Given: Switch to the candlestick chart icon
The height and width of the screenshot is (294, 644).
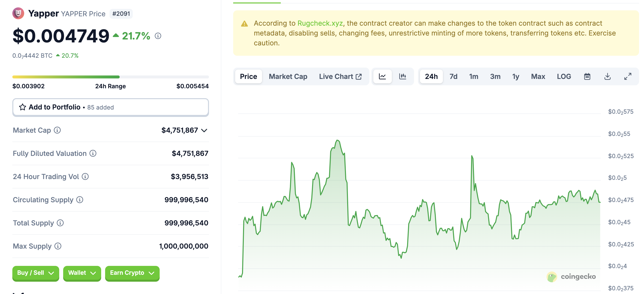Looking at the screenshot, I should (x=403, y=76).
